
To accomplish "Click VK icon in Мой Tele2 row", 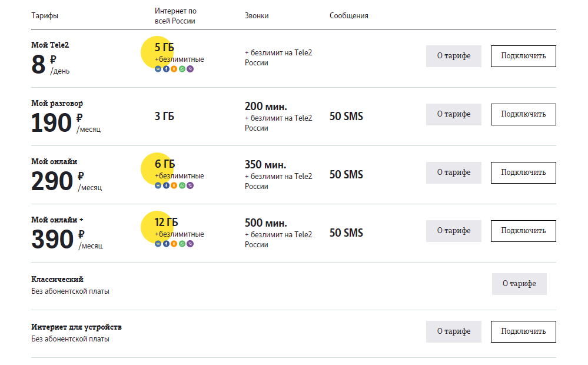I will point(158,69).
